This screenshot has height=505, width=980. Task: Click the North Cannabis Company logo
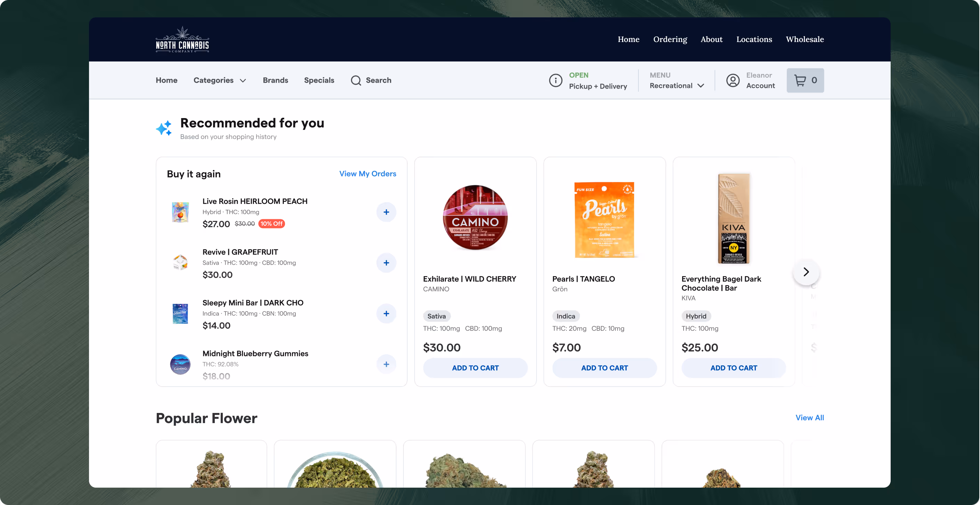182,40
